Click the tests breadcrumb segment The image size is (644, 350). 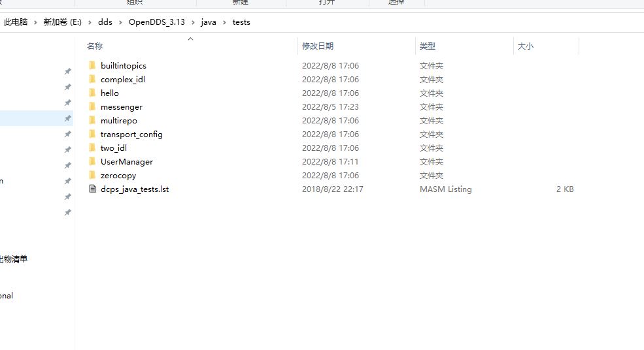click(241, 22)
